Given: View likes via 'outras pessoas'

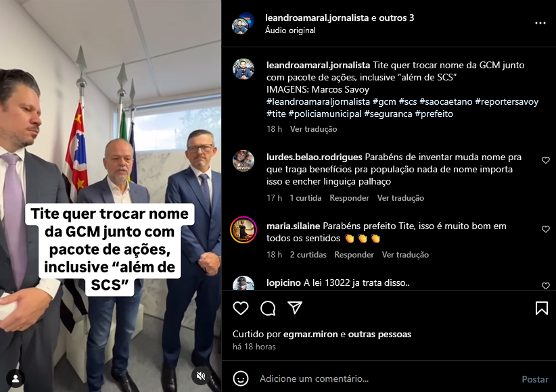Looking at the screenshot, I should point(379,334).
